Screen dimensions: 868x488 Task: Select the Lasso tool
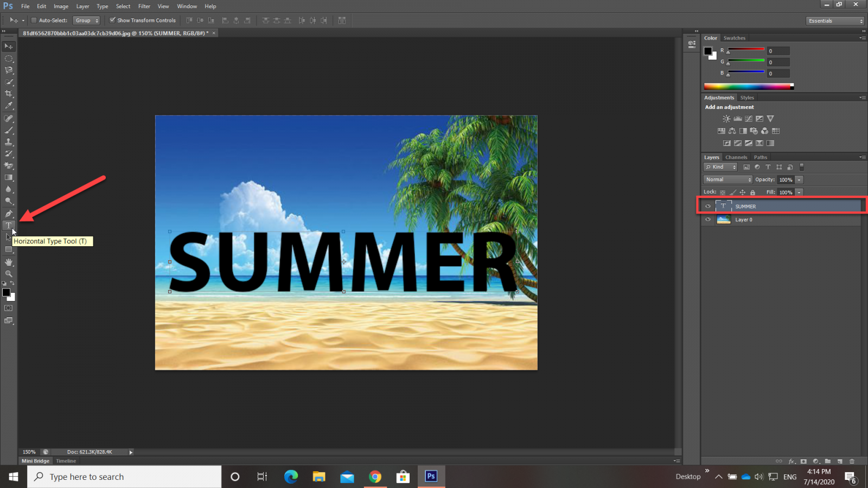coord(9,70)
